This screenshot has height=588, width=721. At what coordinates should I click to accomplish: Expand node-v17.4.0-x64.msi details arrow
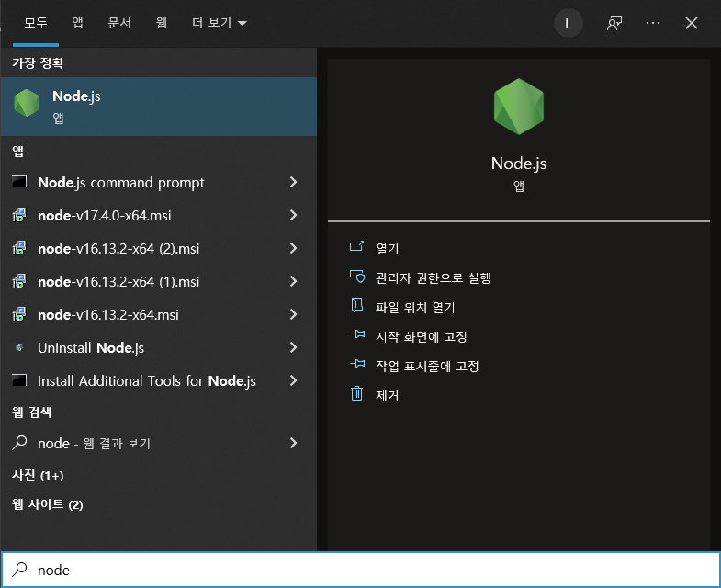point(293,215)
